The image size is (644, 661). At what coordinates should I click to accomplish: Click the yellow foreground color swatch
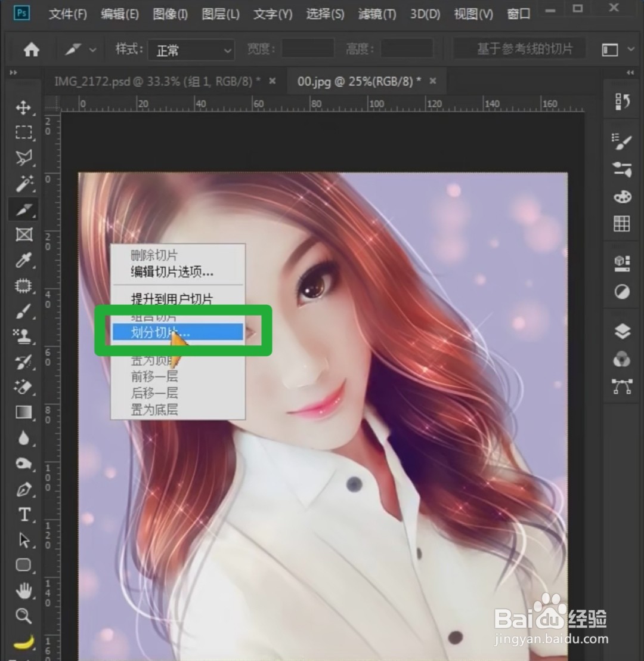24,643
